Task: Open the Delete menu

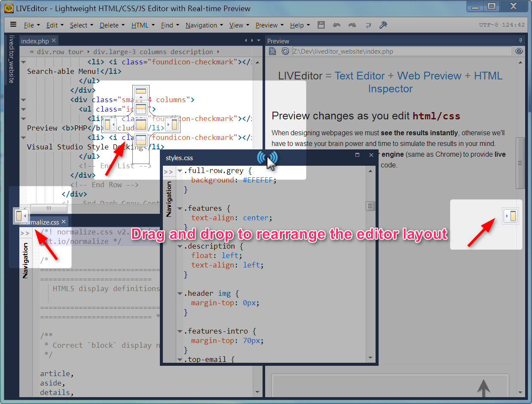Action: (x=112, y=25)
